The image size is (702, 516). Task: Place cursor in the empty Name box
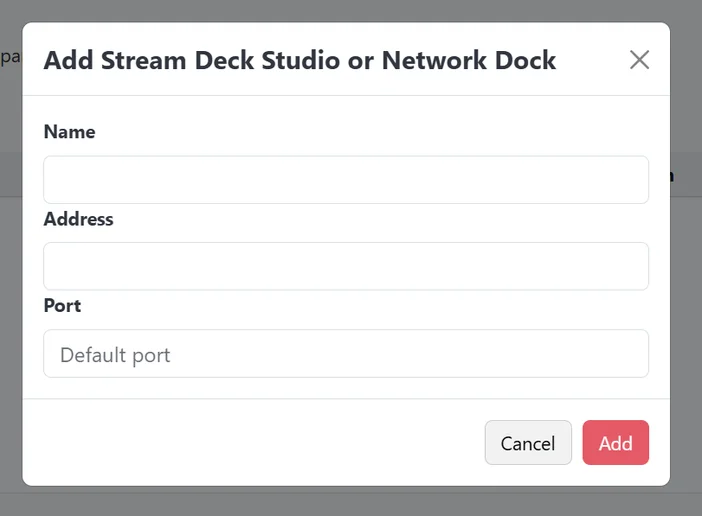(346, 180)
